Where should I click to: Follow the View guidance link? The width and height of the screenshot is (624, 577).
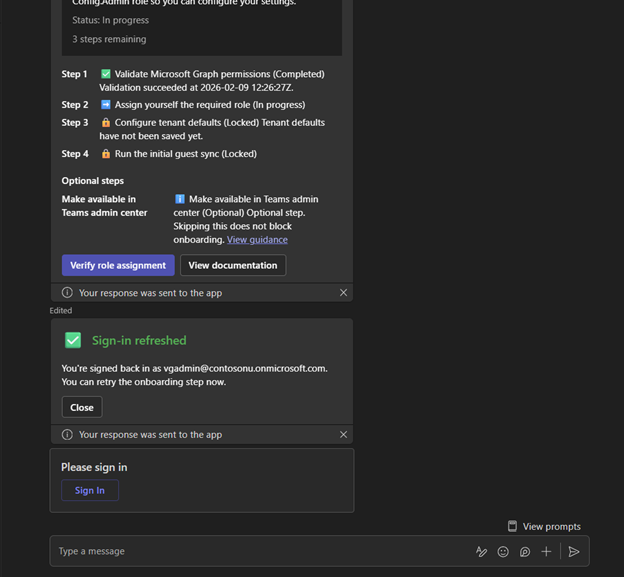click(257, 240)
